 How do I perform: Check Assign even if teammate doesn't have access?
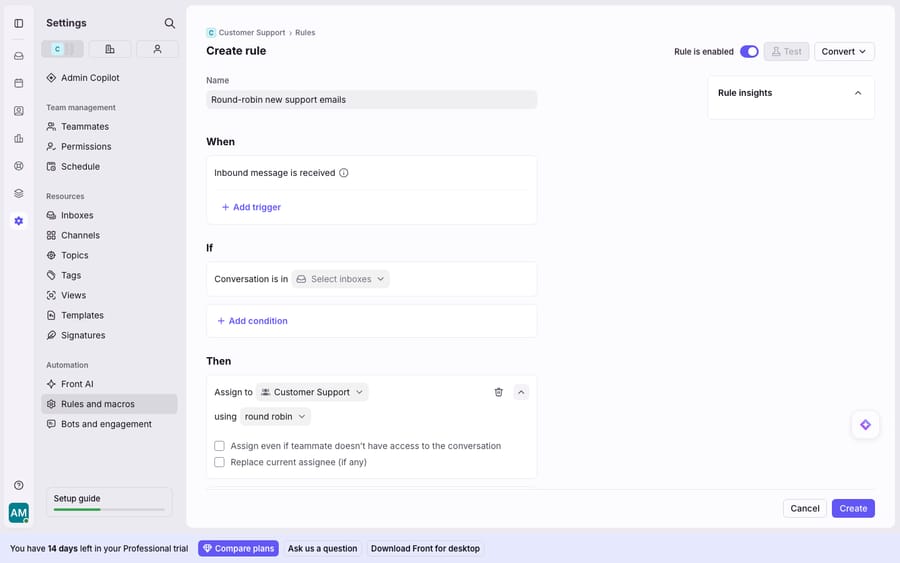(219, 446)
